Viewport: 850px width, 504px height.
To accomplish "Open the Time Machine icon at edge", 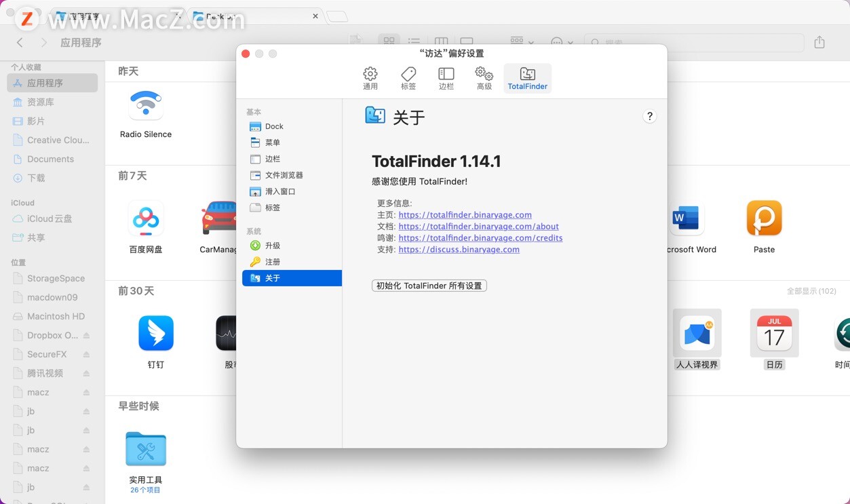I will 843,333.
